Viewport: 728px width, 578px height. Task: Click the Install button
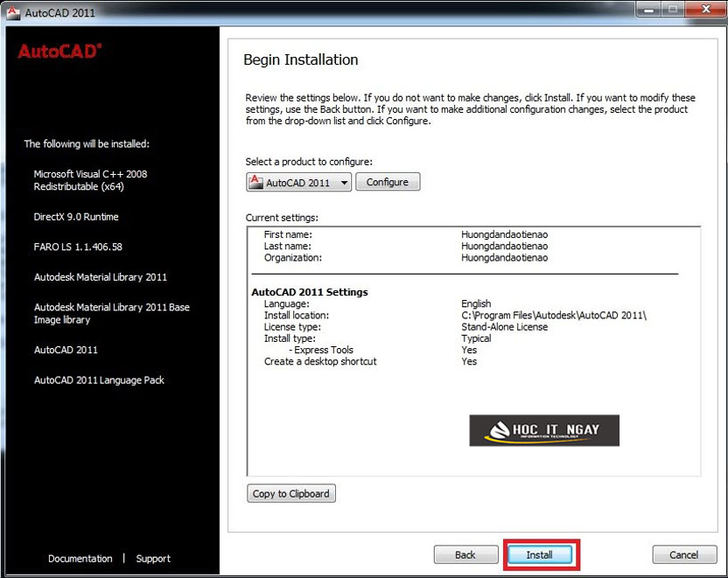point(540,554)
